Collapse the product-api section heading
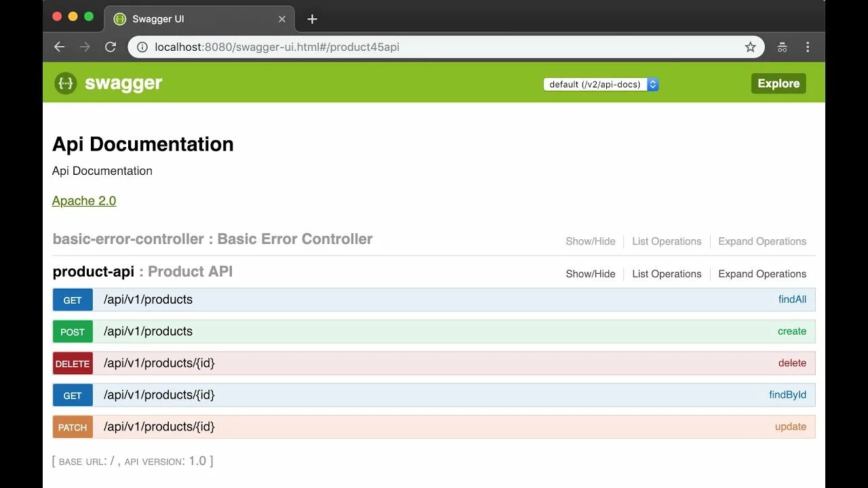The height and width of the screenshot is (488, 868). (142, 271)
